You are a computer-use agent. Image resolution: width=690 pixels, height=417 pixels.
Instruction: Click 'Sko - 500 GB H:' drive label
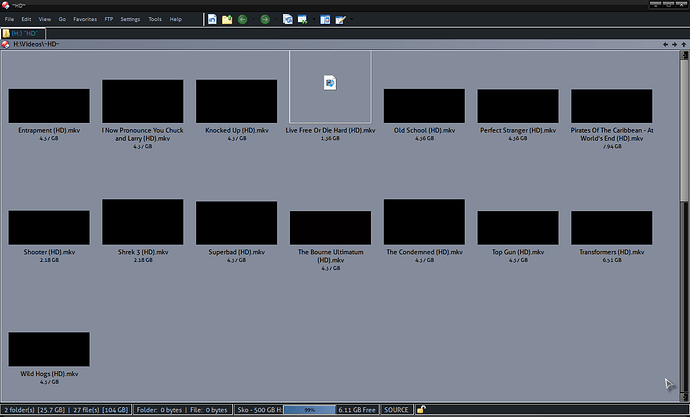click(x=260, y=410)
